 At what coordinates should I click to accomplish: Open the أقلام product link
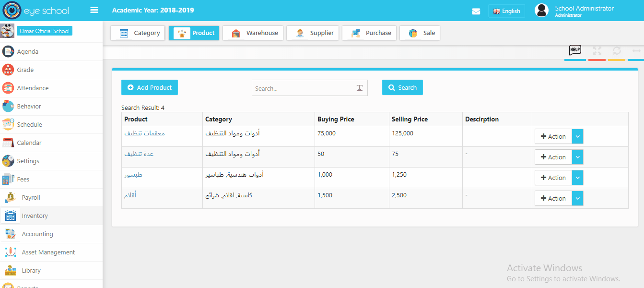pyautogui.click(x=130, y=195)
